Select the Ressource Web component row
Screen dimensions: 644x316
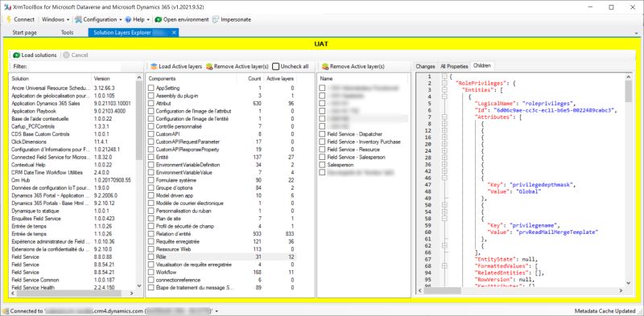click(x=222, y=249)
